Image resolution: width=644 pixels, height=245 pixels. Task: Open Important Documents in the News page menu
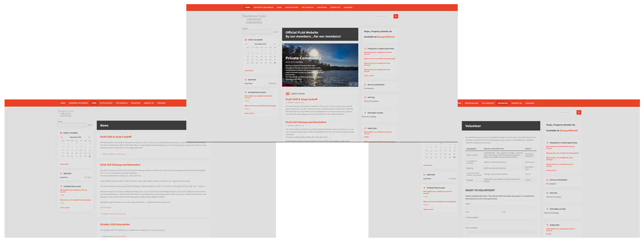click(79, 103)
